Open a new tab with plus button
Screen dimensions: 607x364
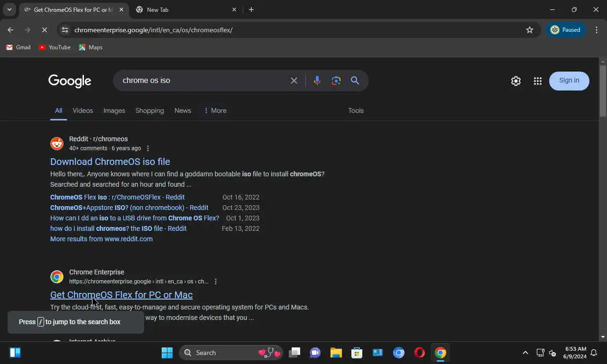point(251,9)
